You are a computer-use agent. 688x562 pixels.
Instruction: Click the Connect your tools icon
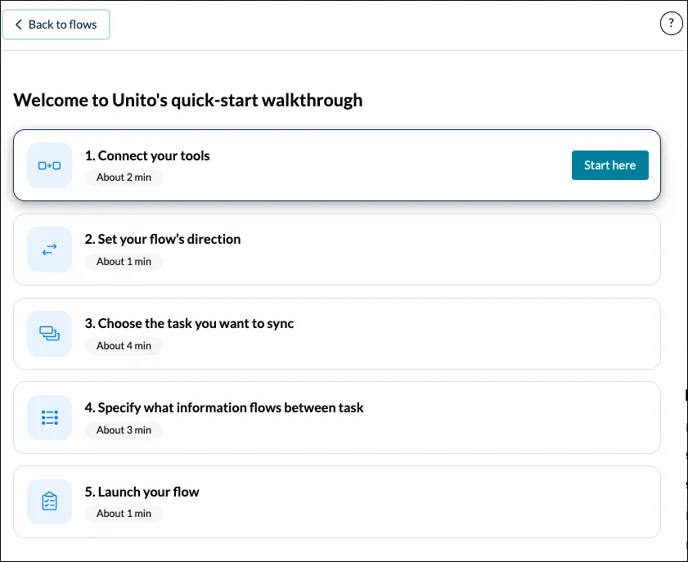[x=49, y=166]
